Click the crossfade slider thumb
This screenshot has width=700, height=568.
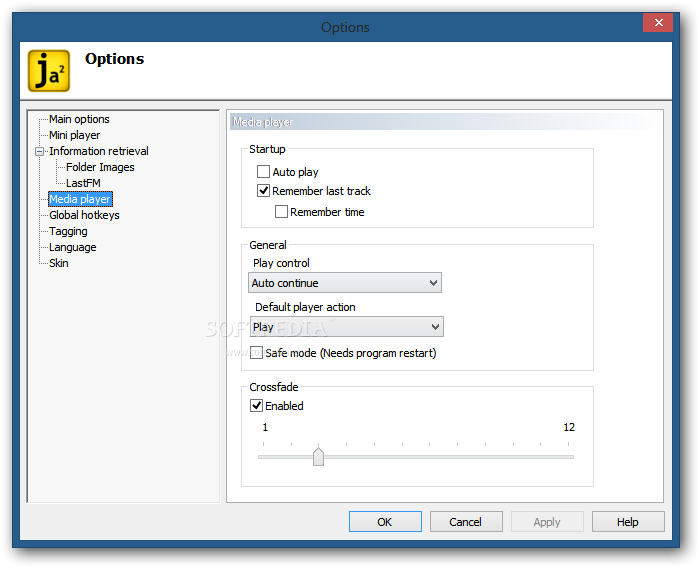(318, 457)
